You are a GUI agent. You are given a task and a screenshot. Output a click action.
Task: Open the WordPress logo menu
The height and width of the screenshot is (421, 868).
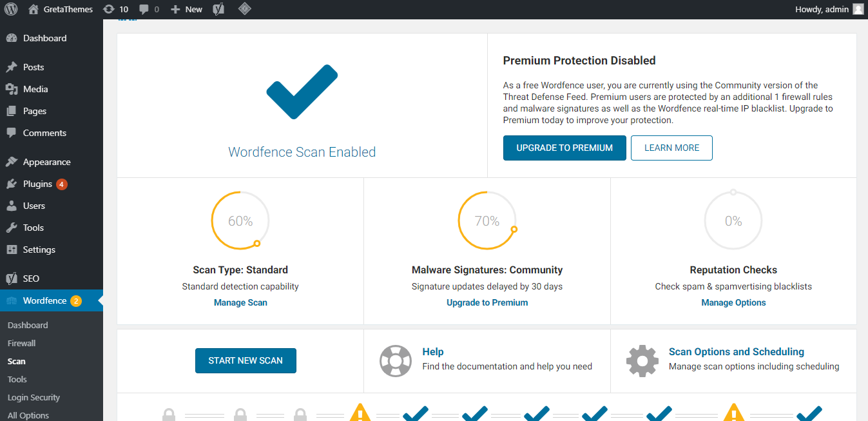10,9
